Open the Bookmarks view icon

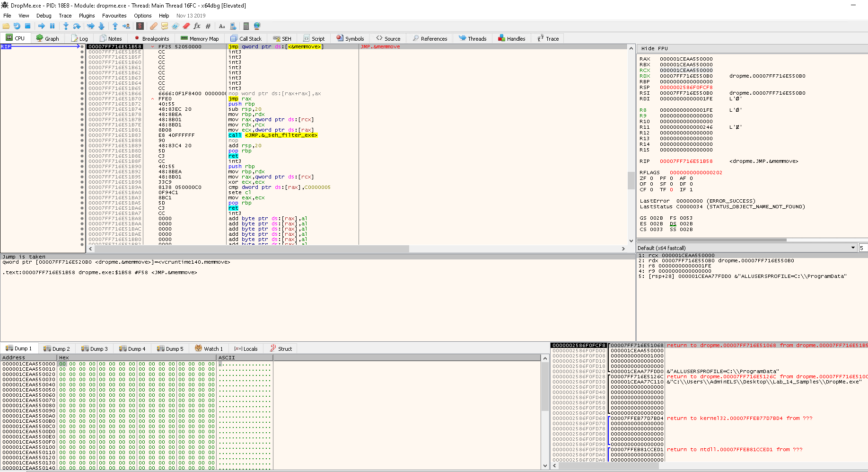coord(186,26)
